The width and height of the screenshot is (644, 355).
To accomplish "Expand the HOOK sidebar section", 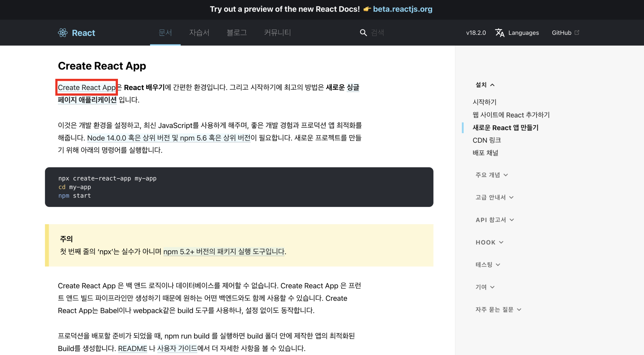I will pos(489,242).
